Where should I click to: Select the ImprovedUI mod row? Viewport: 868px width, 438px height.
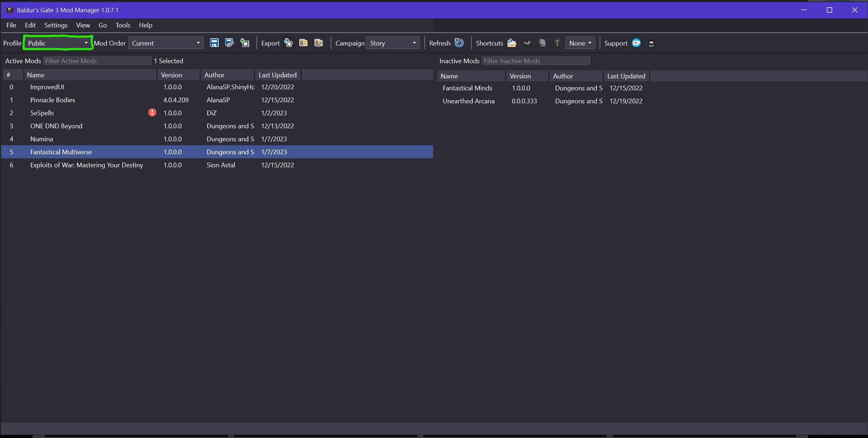[217, 87]
